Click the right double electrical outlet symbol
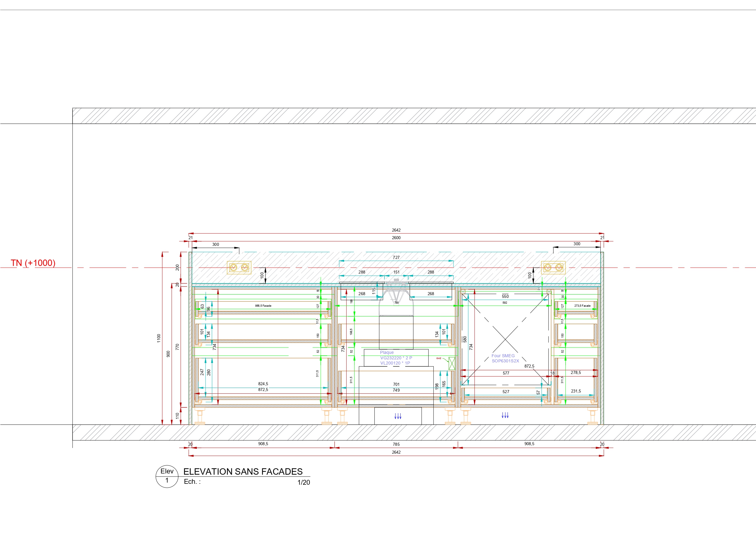Viewport: 756px width, 534px height. [x=553, y=267]
